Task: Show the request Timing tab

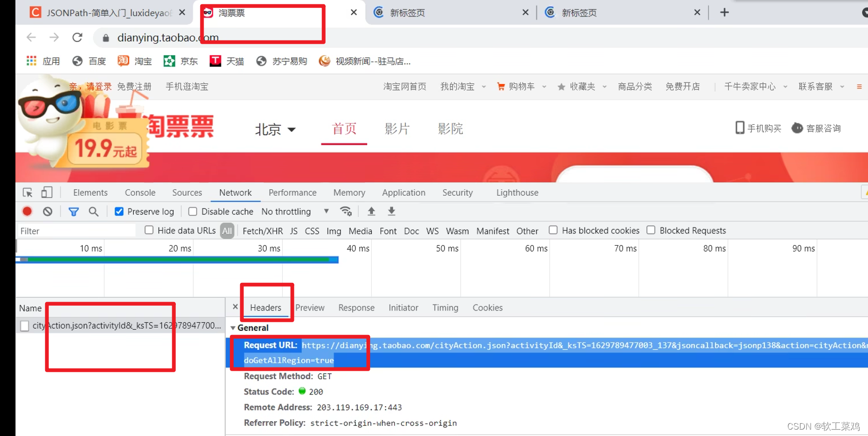Action: (445, 307)
